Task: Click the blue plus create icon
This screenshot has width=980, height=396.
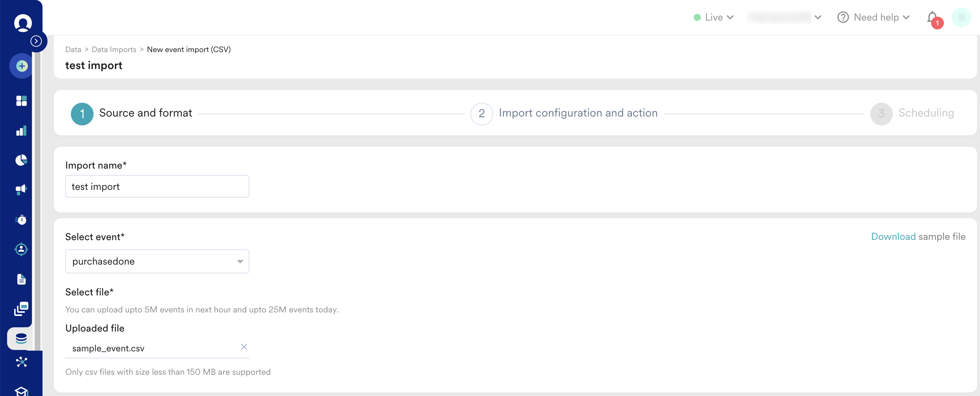Action: click(x=22, y=66)
